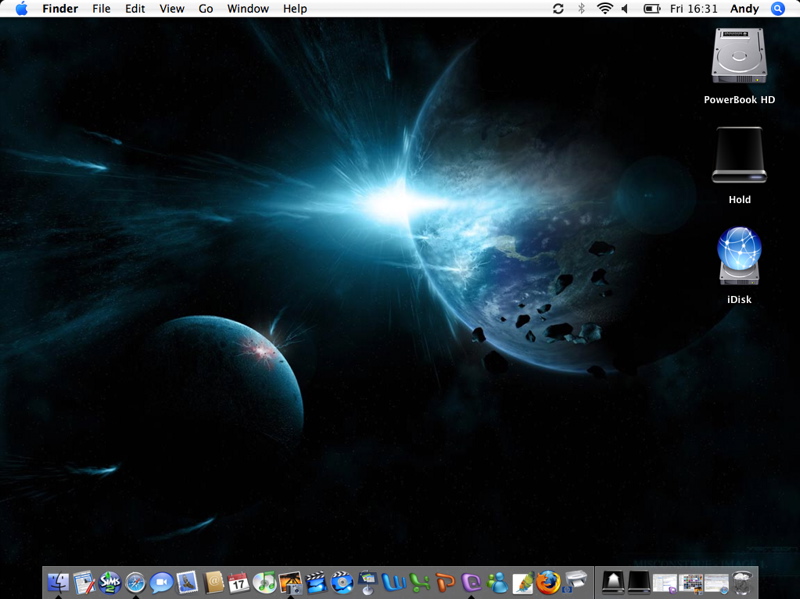Open iChat in the dock
This screenshot has height=599, width=800.
[161, 582]
